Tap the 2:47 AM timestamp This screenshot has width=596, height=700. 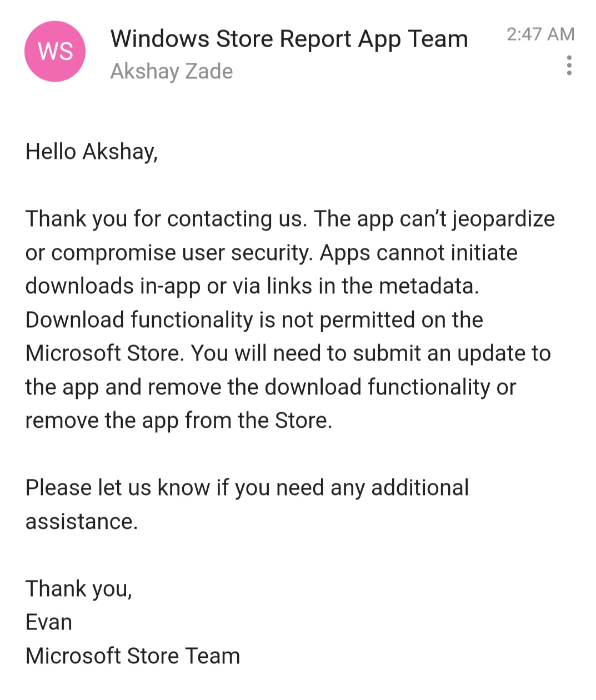pyautogui.click(x=540, y=34)
